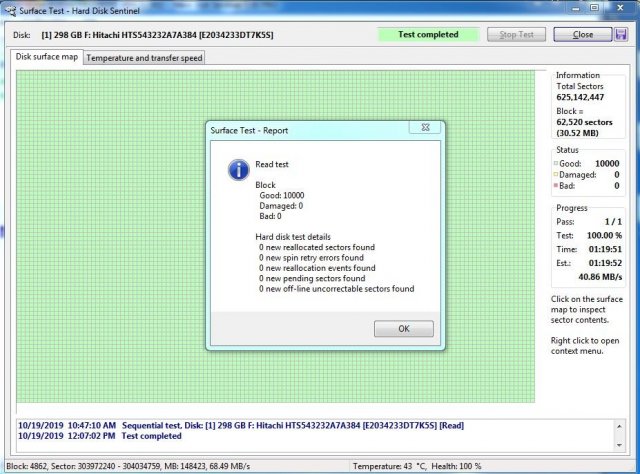Click the status bar Block 4862 sector info
640x474 pixels.
tap(128, 466)
